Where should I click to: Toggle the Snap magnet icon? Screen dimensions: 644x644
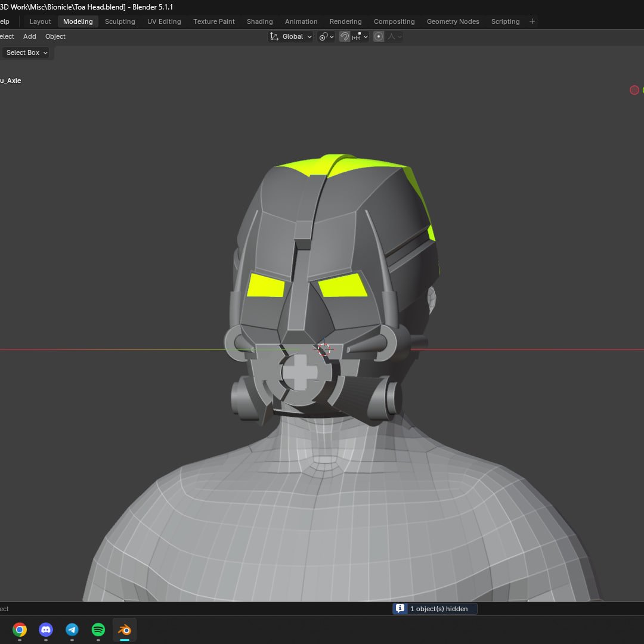[345, 36]
